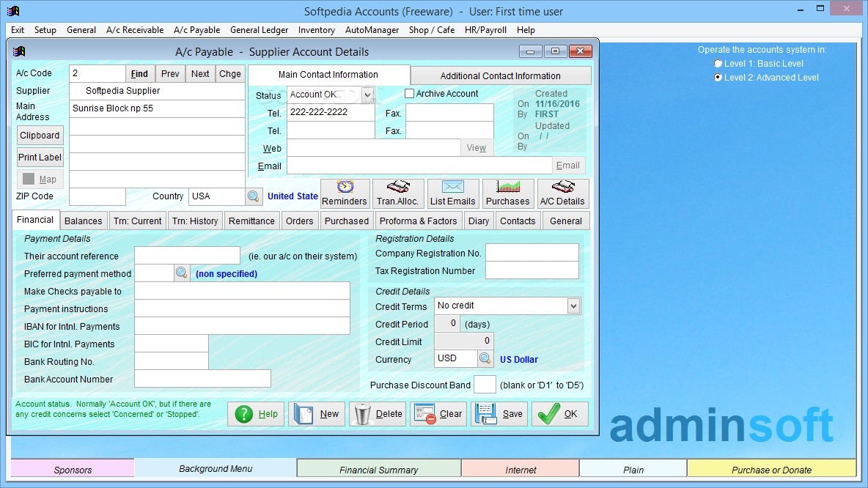This screenshot has height=488, width=868.
Task: Click the Internet background tab
Action: tap(521, 470)
